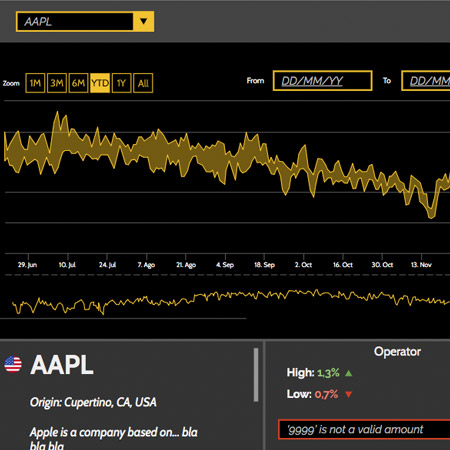450x450 pixels.
Task: Select the 6M zoom range
Action: click(78, 83)
